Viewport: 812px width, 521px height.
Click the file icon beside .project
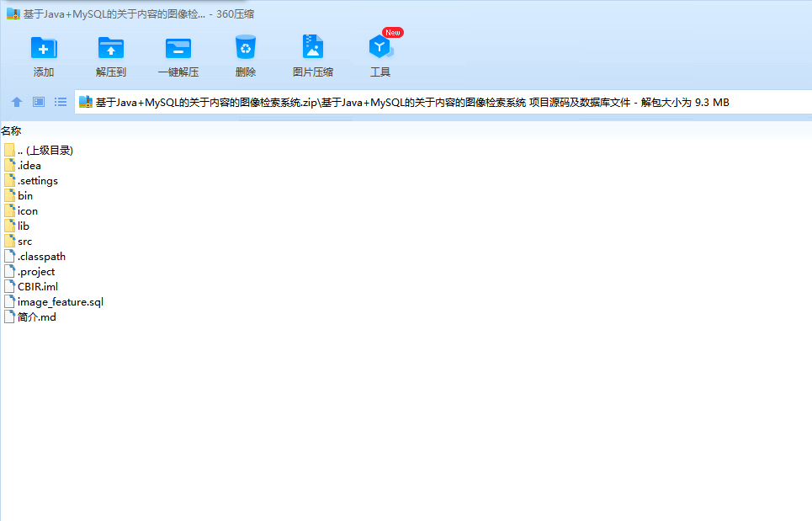[x=9, y=271]
